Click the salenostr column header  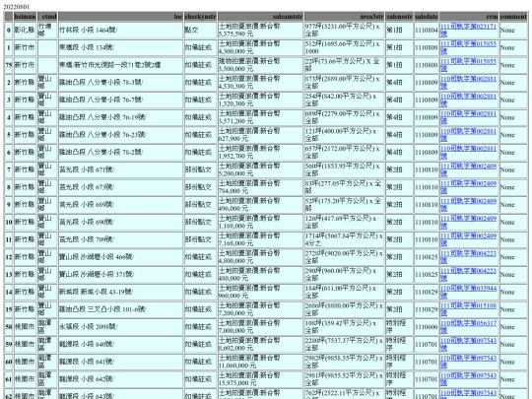pyautogui.click(x=399, y=17)
